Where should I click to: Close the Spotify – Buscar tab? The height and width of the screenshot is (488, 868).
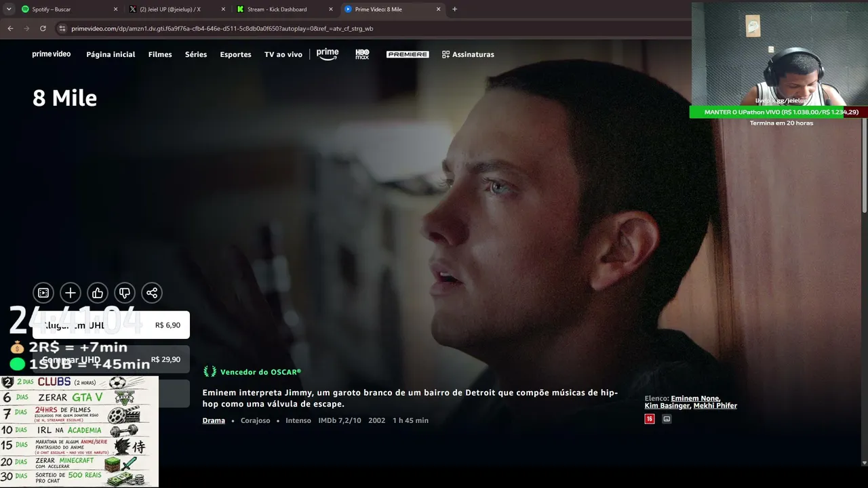pyautogui.click(x=115, y=9)
